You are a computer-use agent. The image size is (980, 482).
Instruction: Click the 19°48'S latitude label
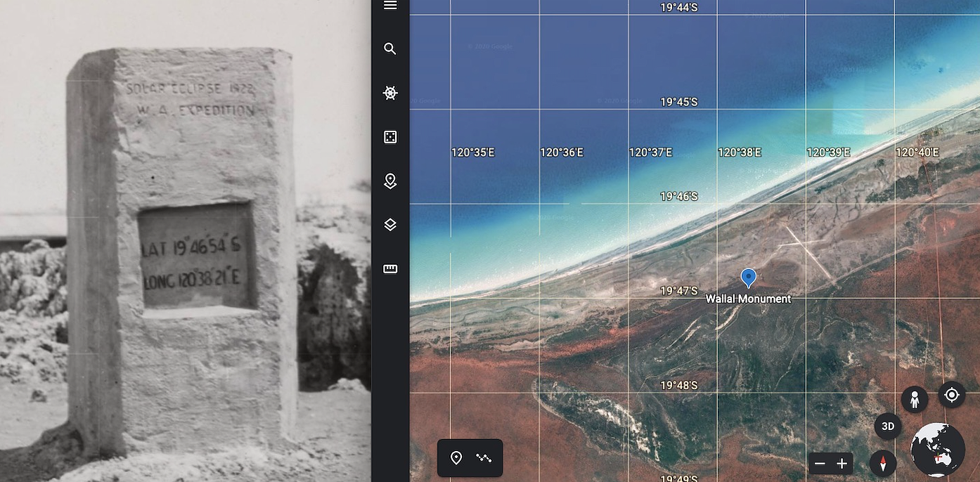point(679,386)
